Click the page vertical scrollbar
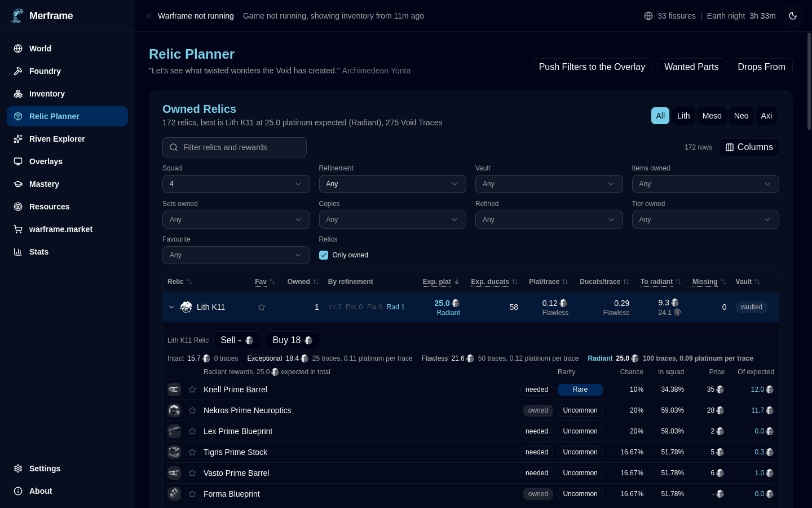This screenshot has width=812, height=508. pos(809,82)
